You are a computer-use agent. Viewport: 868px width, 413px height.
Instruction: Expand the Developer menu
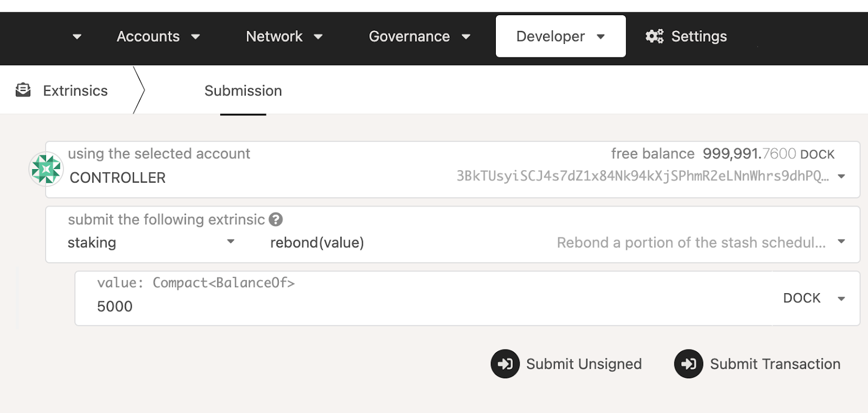560,36
